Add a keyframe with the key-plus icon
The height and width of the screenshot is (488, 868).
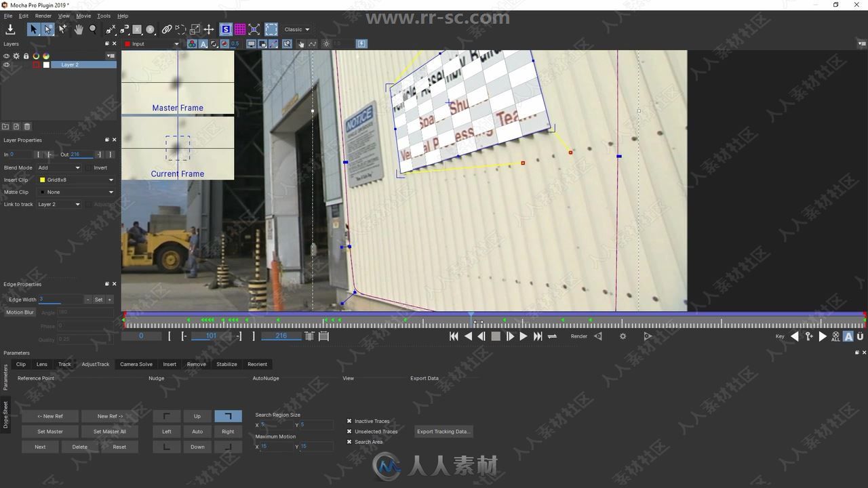[x=809, y=336]
